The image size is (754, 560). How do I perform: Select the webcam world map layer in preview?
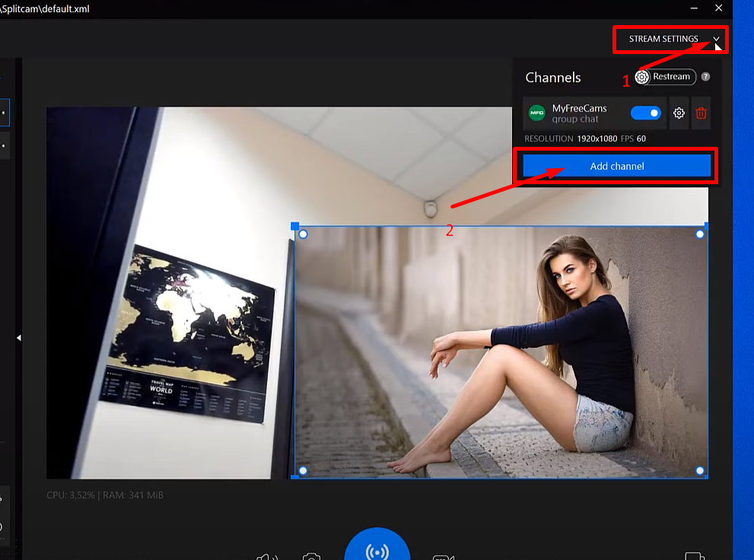pos(168,292)
